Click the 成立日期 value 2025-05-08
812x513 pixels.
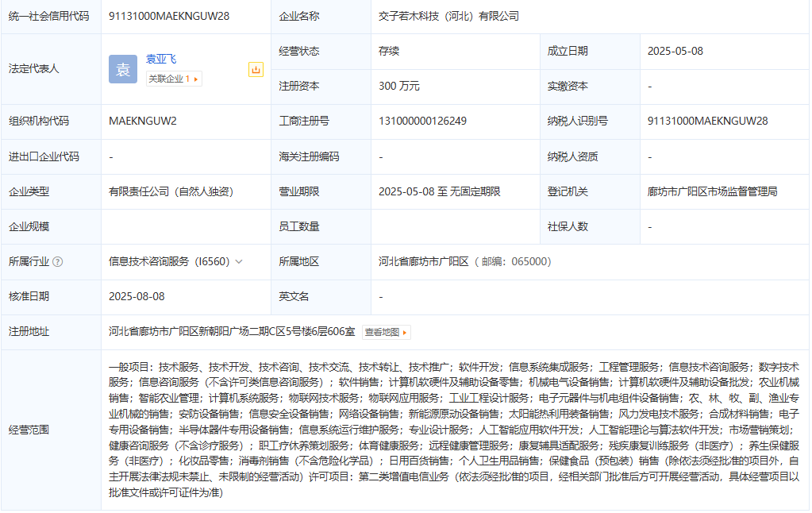(x=675, y=51)
